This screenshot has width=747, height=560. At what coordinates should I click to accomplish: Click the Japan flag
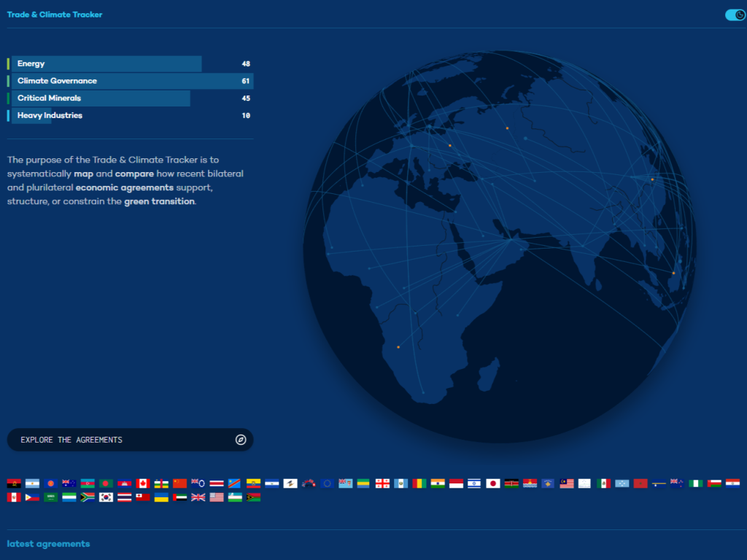pos(493,483)
